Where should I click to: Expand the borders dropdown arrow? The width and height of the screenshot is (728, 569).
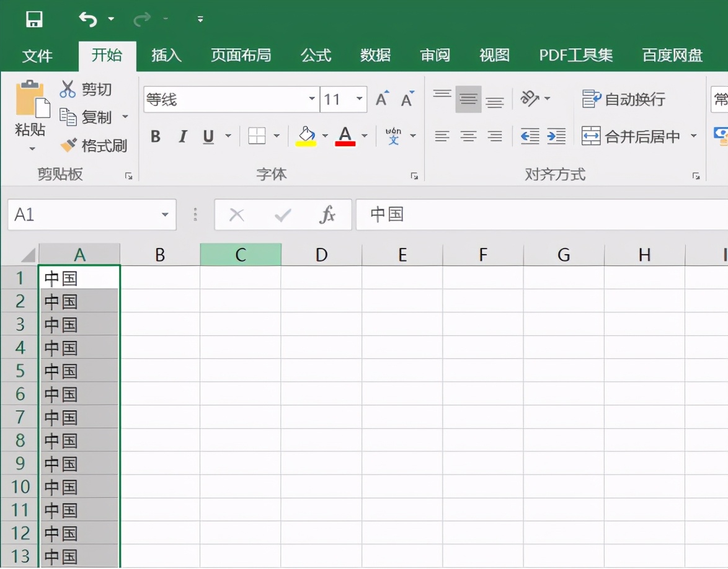(277, 136)
